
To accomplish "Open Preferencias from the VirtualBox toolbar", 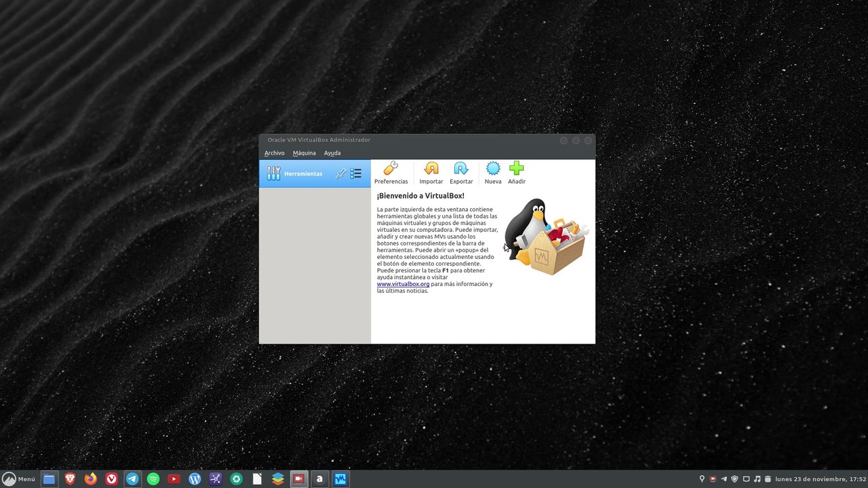I will (x=391, y=173).
